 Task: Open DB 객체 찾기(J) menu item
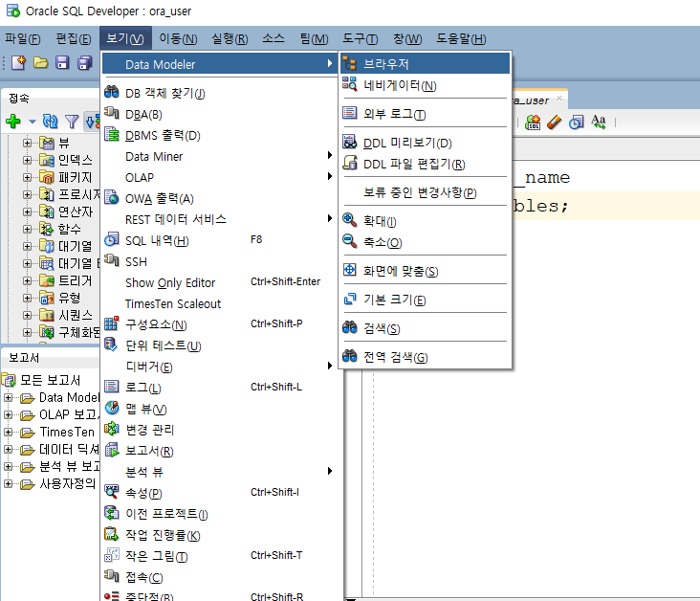(x=219, y=93)
